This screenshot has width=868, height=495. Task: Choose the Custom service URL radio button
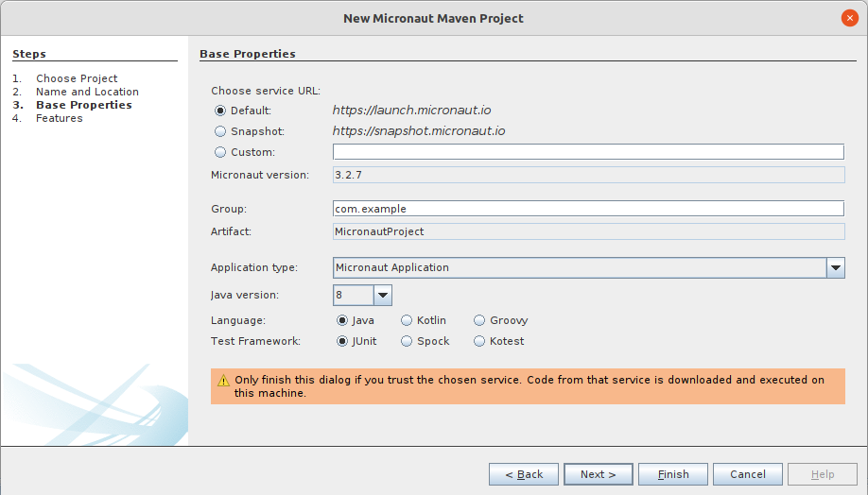click(220, 152)
